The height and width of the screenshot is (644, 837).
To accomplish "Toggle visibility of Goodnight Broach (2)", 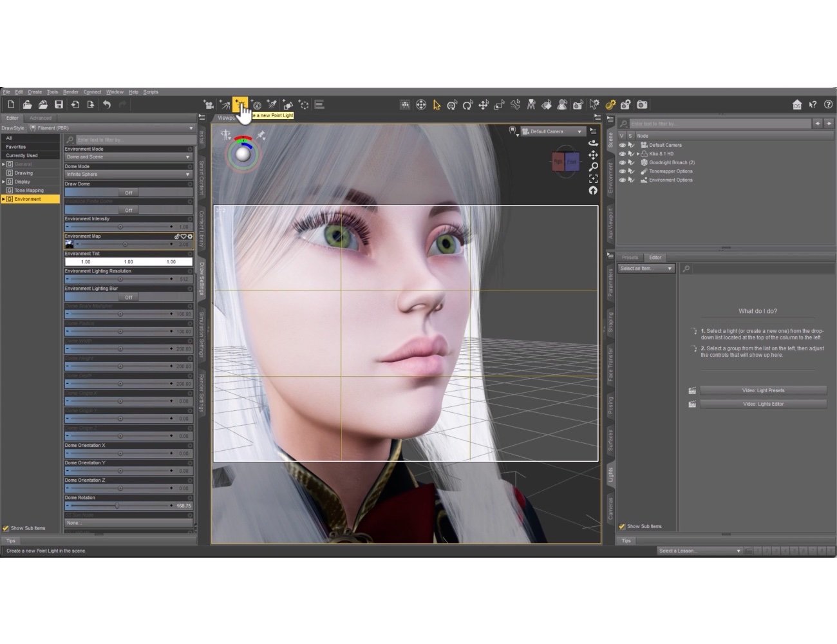I will [x=622, y=162].
